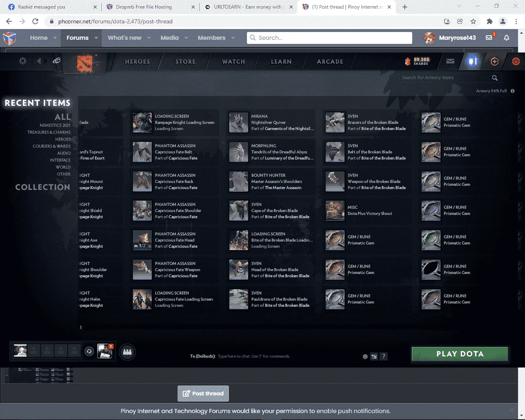Click the Post thread button
The width and height of the screenshot is (525, 420).
pos(203,393)
